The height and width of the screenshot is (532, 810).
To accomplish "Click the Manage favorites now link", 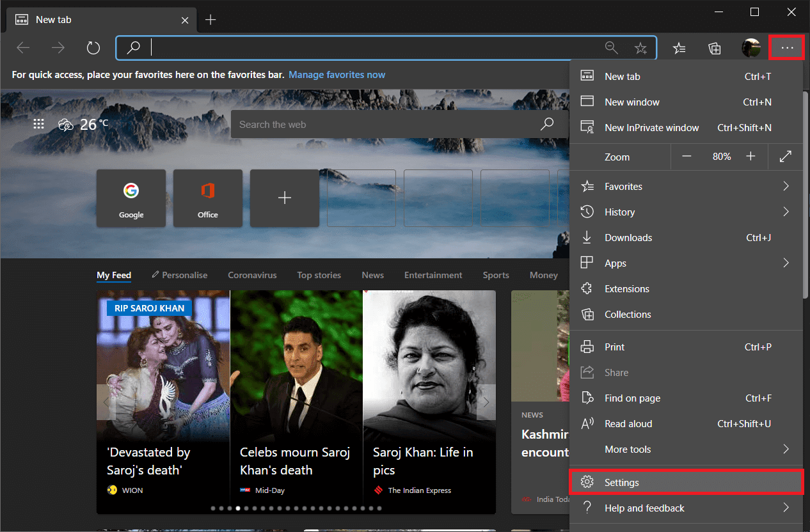I will tap(337, 75).
